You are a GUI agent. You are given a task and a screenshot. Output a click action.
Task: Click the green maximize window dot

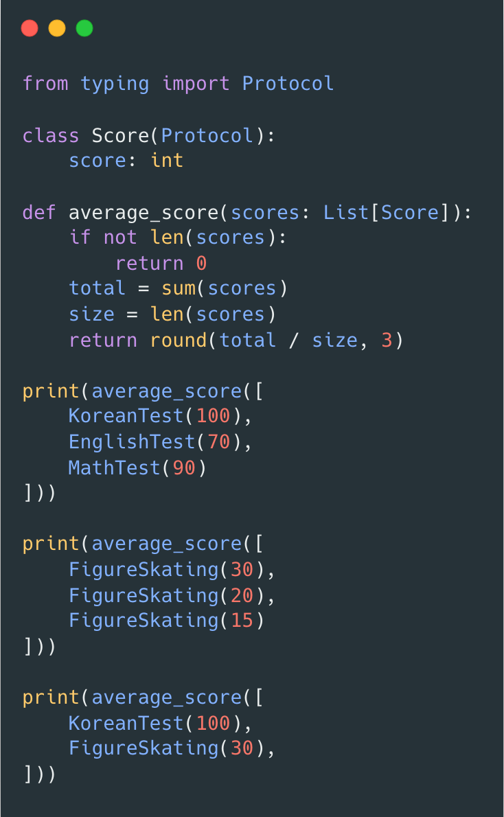click(84, 28)
